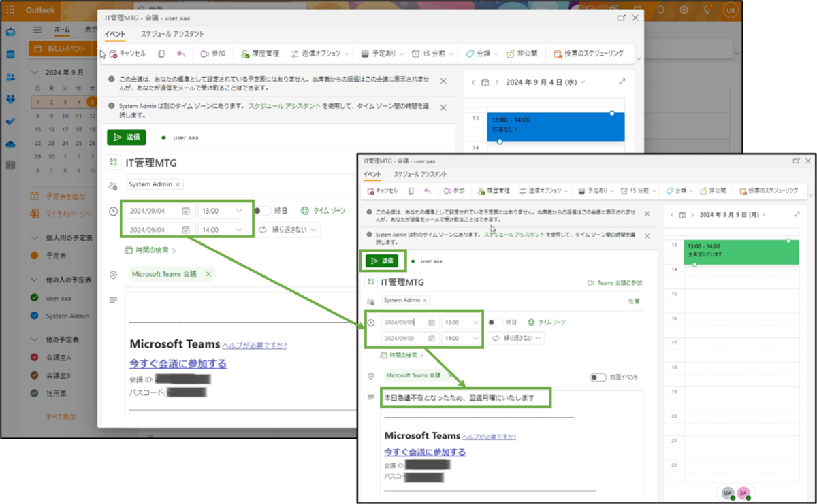Uncheck the 会議室B calendar
The height and width of the screenshot is (504, 817).
click(35, 375)
